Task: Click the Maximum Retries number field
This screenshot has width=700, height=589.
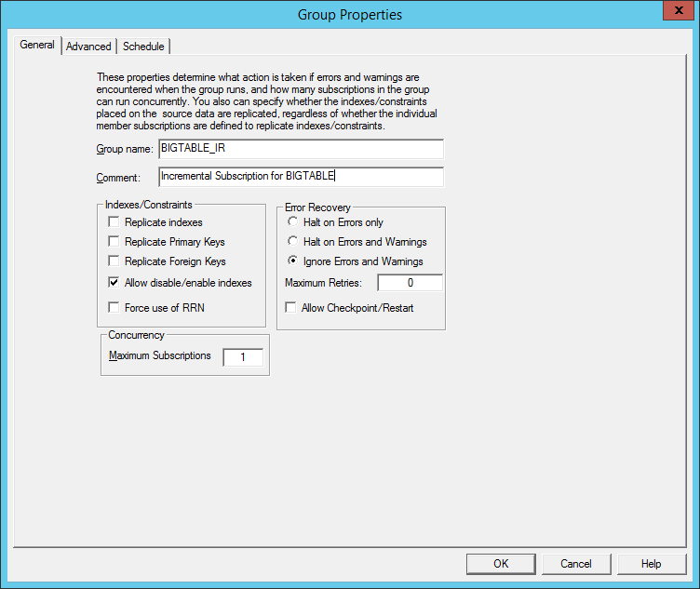Action: point(410,283)
